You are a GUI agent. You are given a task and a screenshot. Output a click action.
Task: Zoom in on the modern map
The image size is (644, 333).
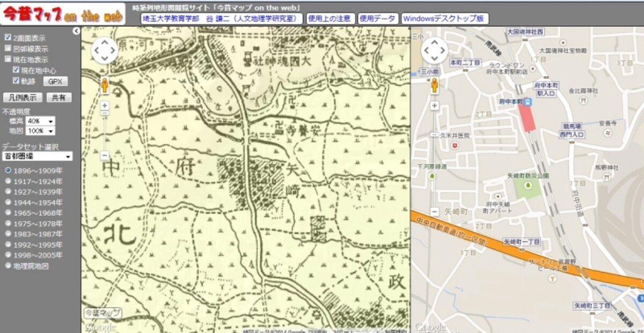coord(435,106)
